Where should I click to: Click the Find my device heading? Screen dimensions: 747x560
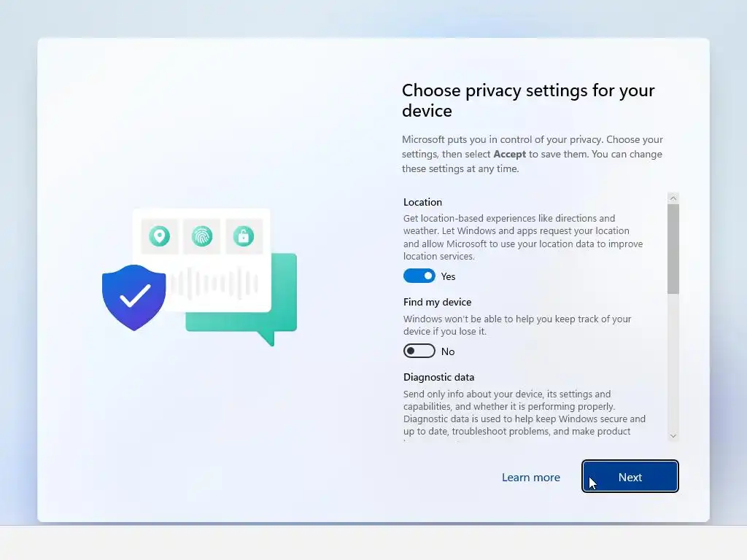coord(438,302)
